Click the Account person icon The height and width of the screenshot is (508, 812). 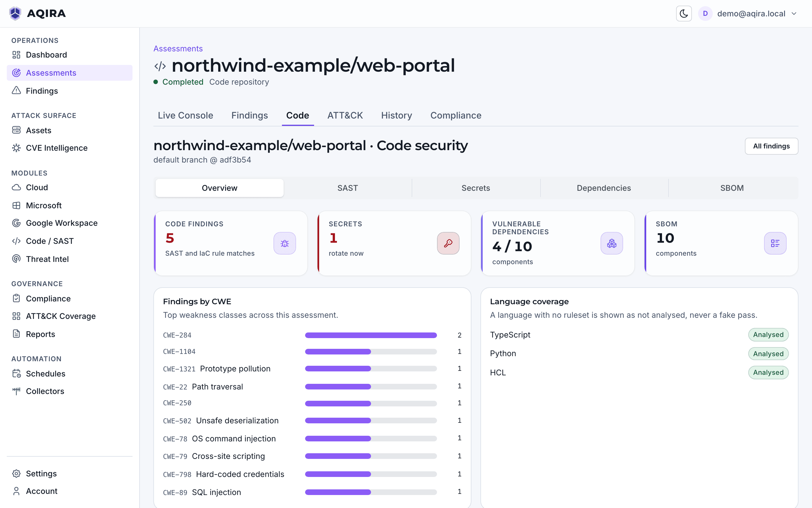16,491
